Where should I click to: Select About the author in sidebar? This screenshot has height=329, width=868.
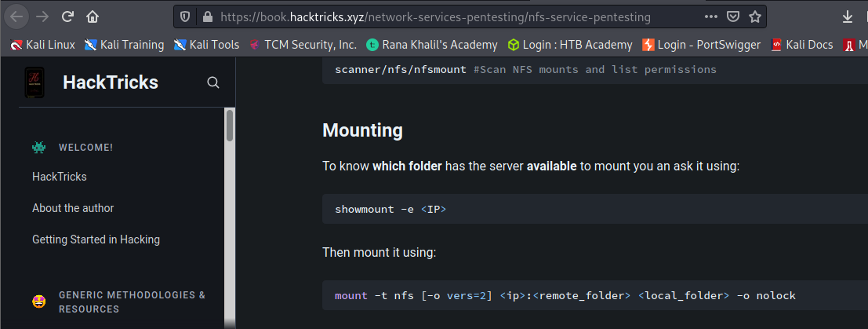[73, 208]
